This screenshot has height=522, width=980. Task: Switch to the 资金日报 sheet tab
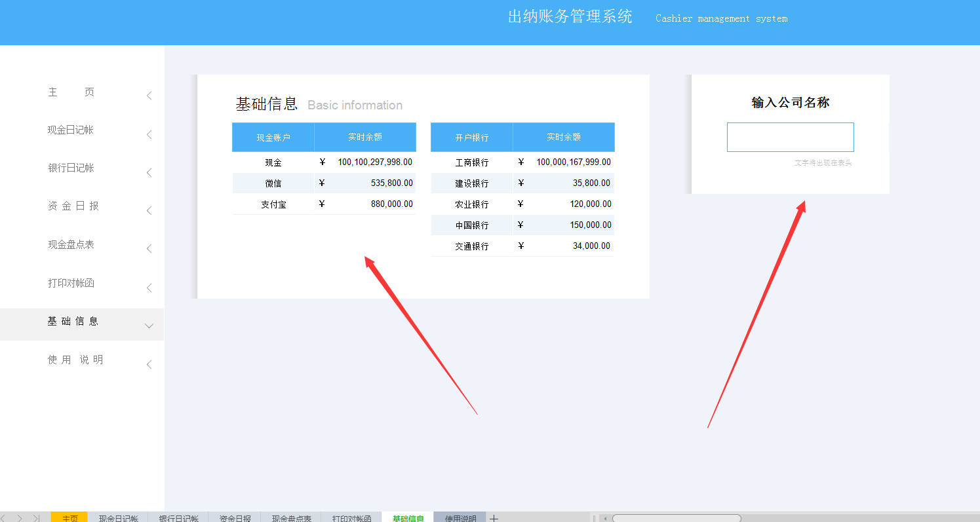click(x=235, y=517)
